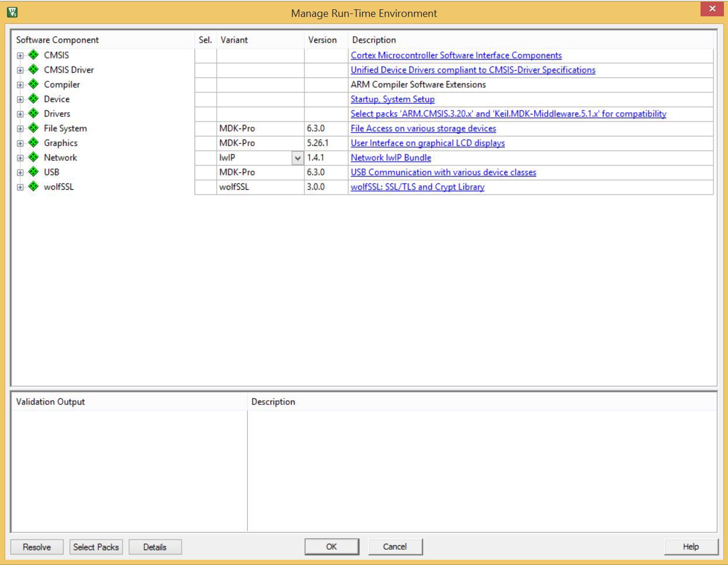The height and width of the screenshot is (565, 728).
Task: Expand the Device tree node
Action: pos(20,99)
